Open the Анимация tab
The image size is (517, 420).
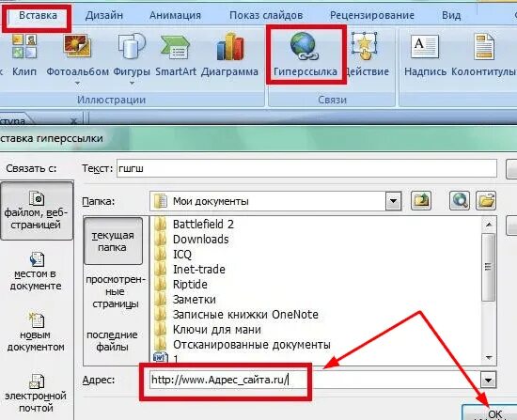pos(175,15)
